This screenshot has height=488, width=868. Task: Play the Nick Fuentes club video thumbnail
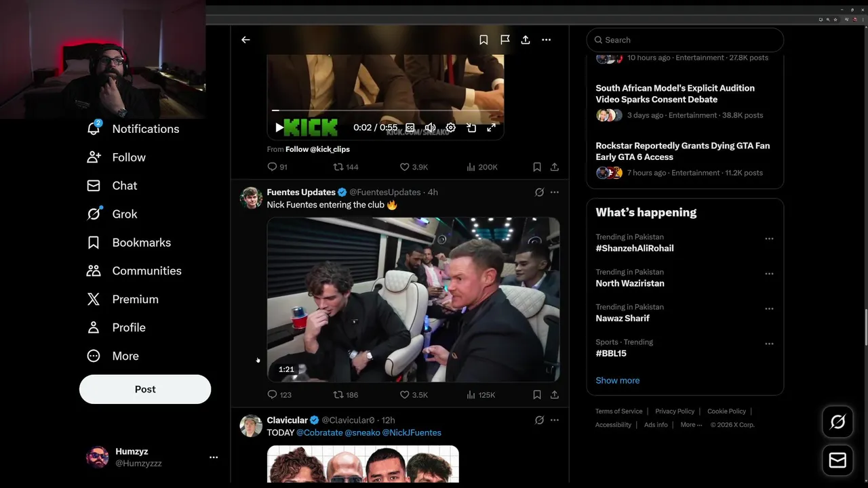[x=413, y=300]
